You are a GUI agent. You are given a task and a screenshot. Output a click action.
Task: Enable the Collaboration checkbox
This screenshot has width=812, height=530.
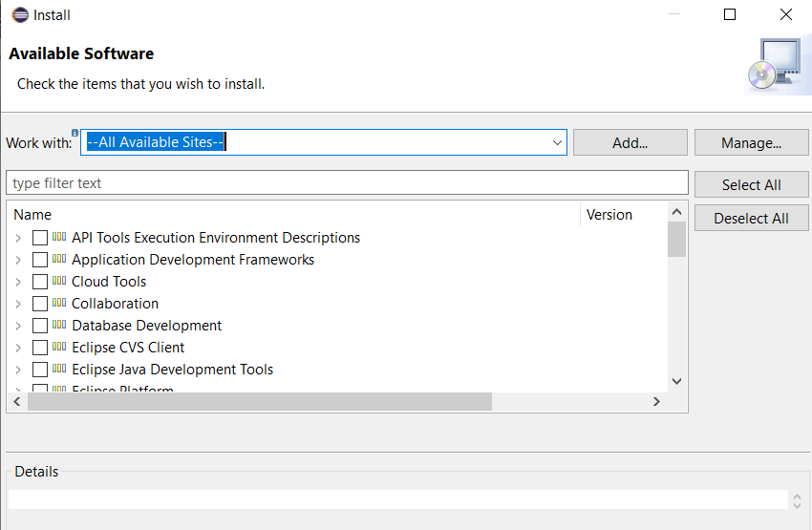tap(40, 304)
